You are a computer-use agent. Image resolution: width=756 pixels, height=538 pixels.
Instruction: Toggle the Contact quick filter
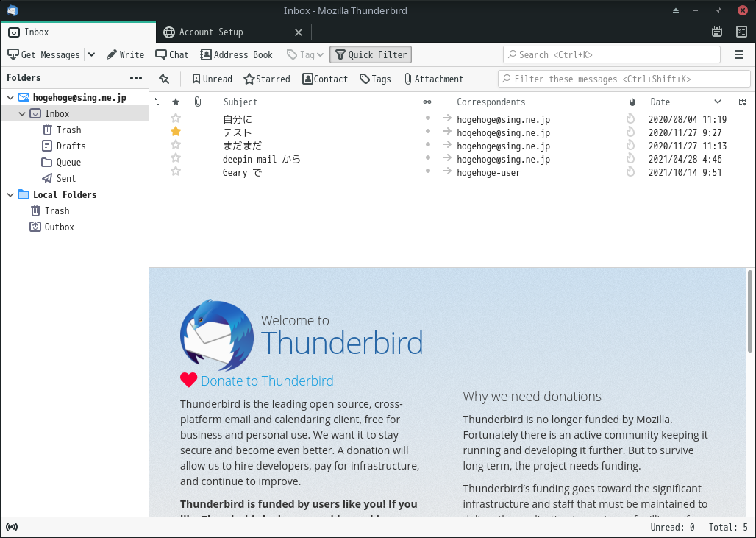324,79
